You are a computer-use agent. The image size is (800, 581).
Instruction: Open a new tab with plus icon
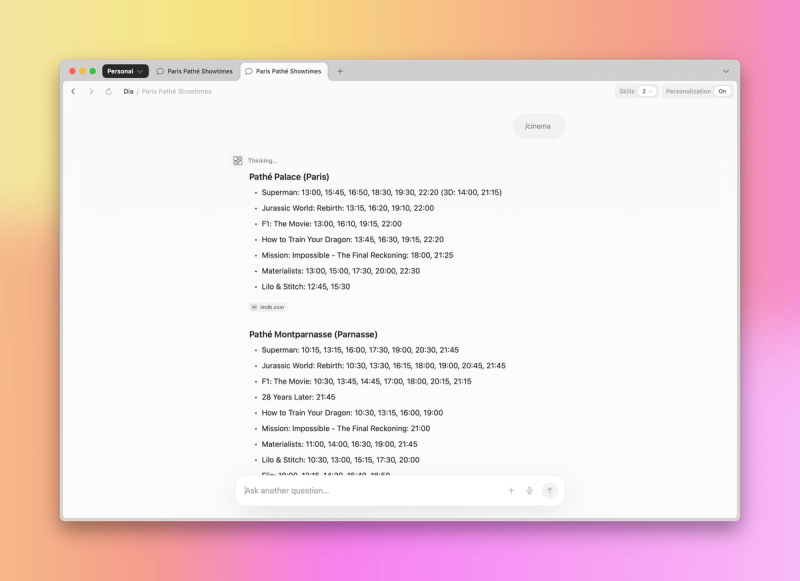[340, 71]
